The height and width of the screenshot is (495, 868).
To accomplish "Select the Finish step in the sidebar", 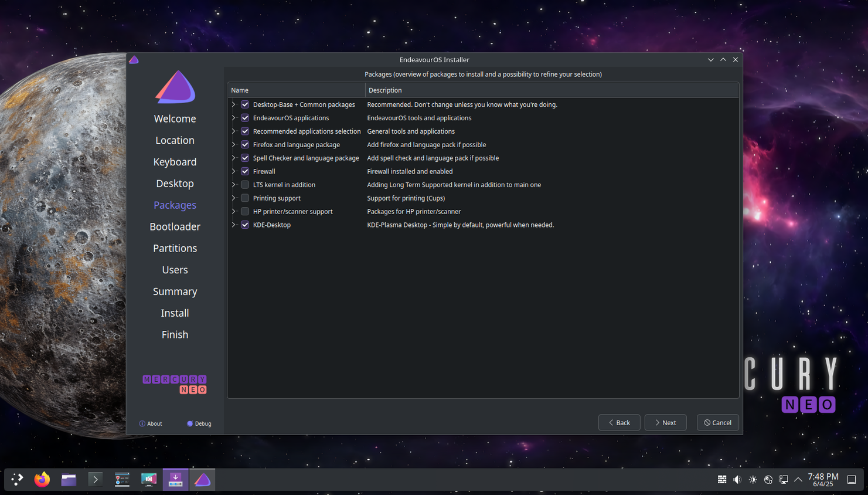I will tap(175, 335).
